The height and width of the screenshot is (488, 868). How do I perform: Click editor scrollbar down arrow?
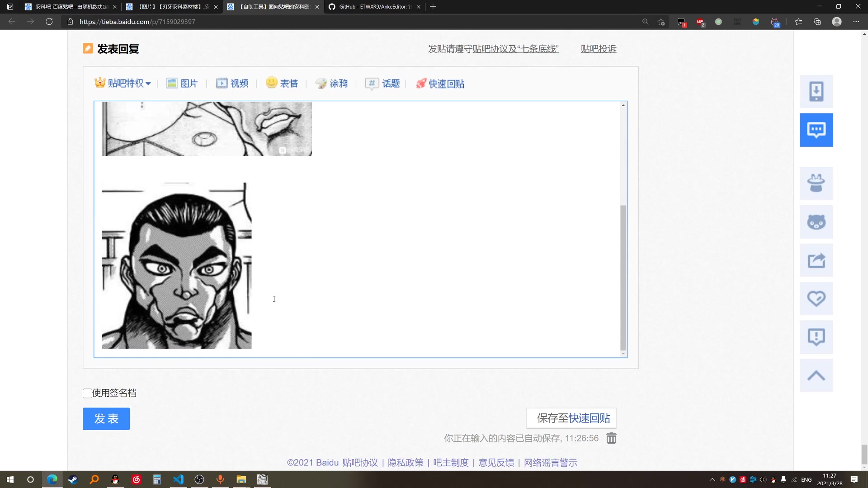pos(623,353)
